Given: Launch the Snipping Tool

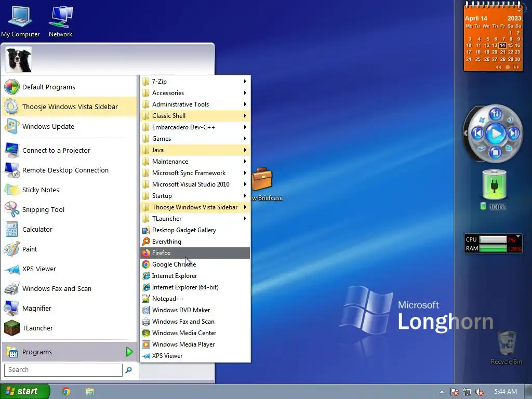Looking at the screenshot, I should coord(69,209).
